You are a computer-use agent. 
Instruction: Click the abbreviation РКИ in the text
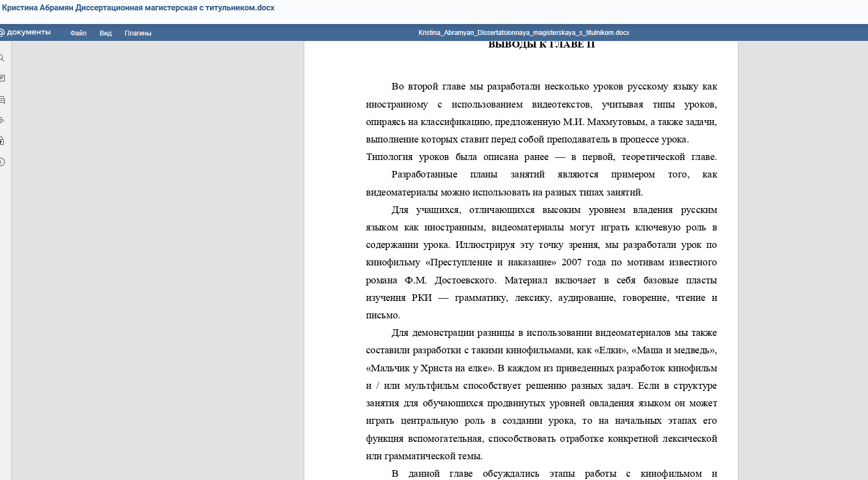click(422, 298)
